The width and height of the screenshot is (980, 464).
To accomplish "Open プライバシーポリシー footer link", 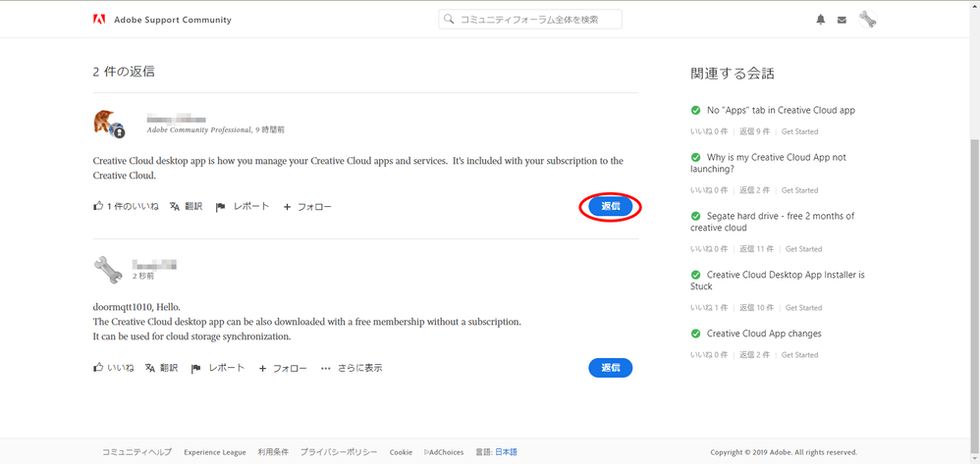I will tap(339, 452).
